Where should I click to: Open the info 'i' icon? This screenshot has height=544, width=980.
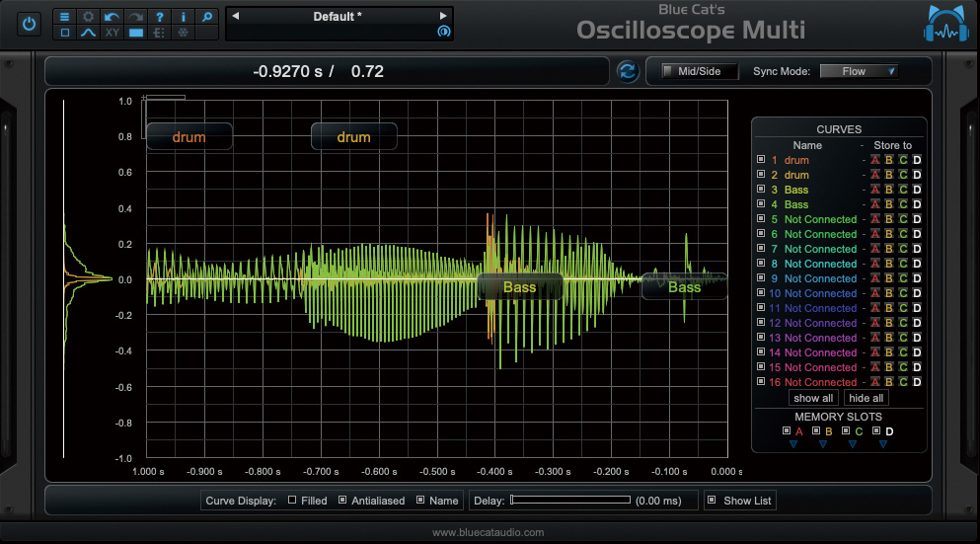pyautogui.click(x=184, y=17)
